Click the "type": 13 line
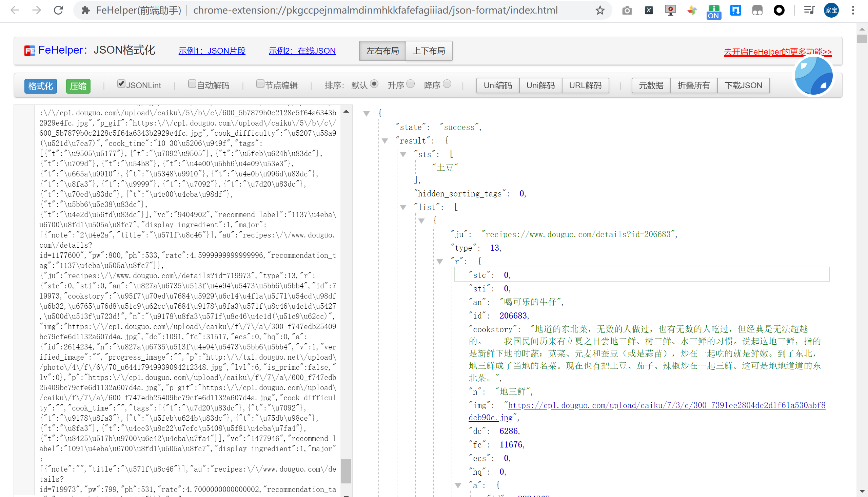The image size is (868, 497). [x=475, y=248]
